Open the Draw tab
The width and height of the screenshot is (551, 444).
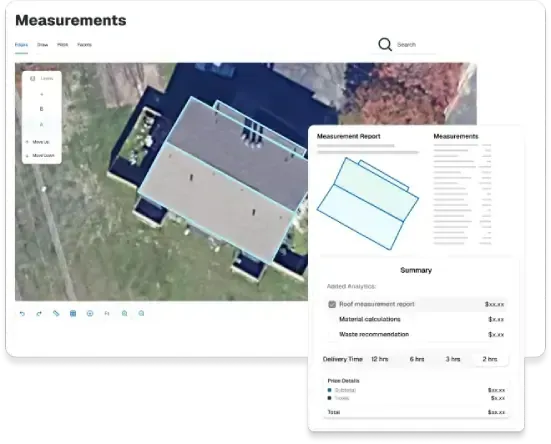click(43, 45)
